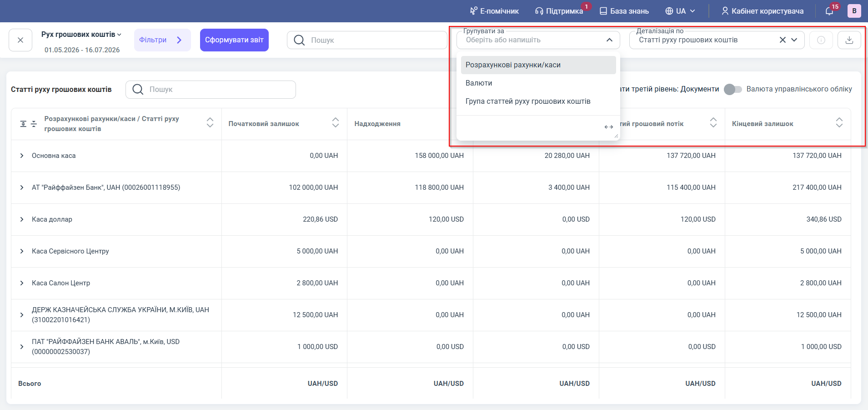Viewport: 868px width, 410px height.
Task: Open notifications bell
Action: (x=829, y=11)
